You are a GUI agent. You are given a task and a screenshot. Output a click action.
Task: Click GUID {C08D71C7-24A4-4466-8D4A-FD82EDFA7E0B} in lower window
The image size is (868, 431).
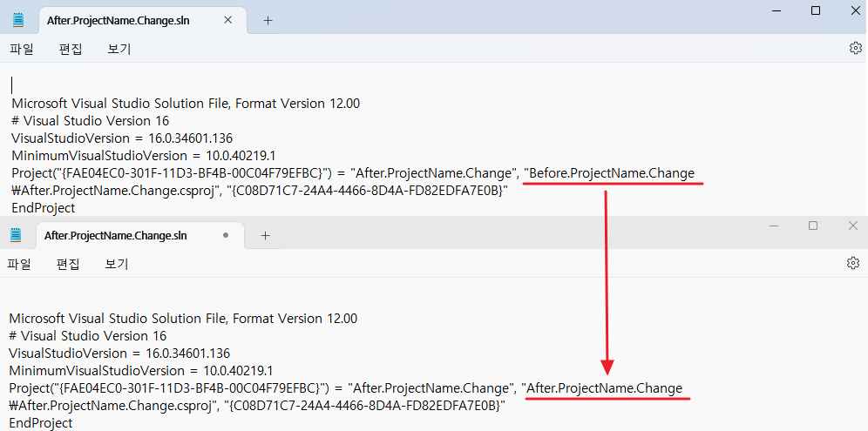[x=365, y=406]
